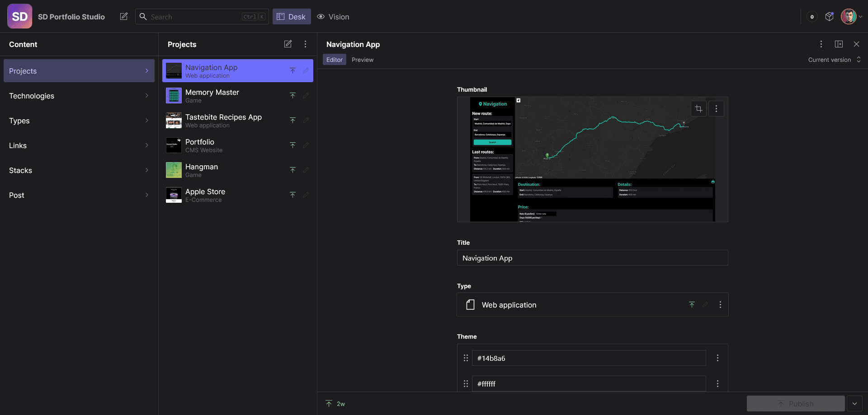Viewport: 868px width, 415px height.
Task: Edit the Web application reference with pencil icon
Action: click(706, 304)
